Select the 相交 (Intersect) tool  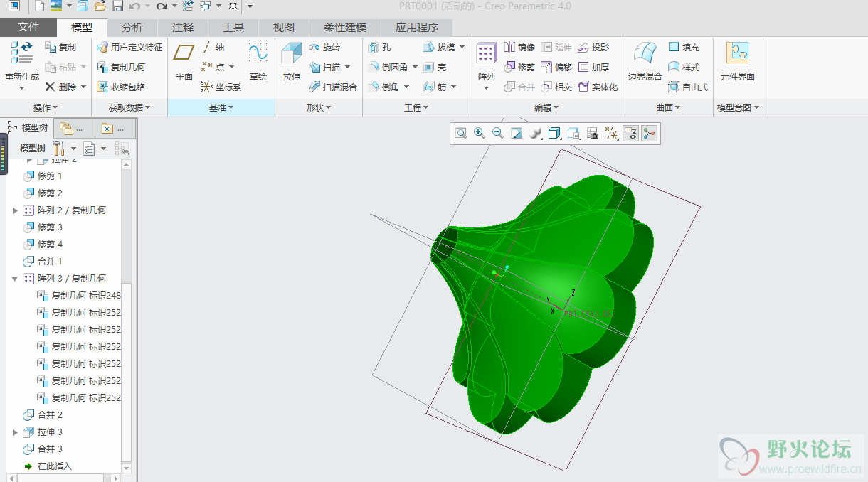coord(556,87)
